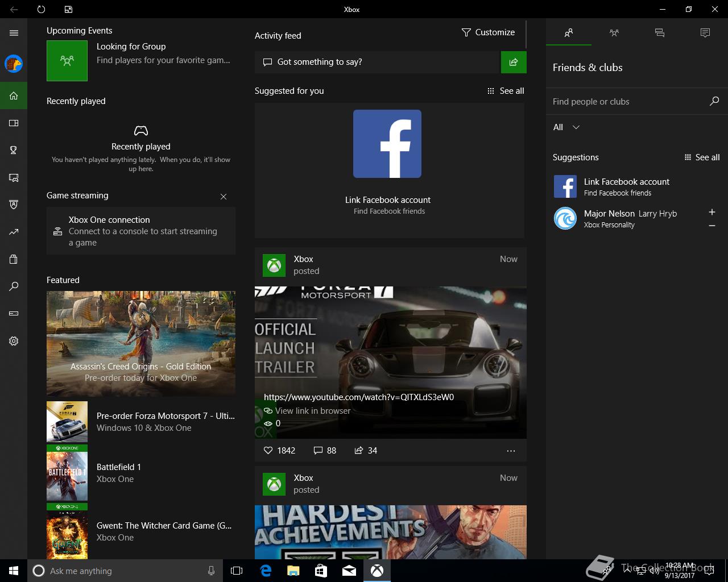Search icon in Find people or clubs
The height and width of the screenshot is (582, 728).
click(x=714, y=101)
